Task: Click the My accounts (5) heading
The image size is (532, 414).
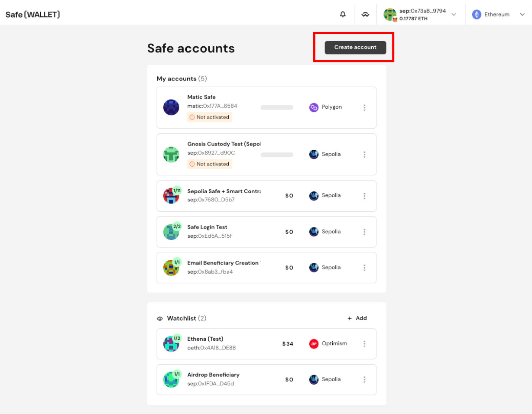Action: [182, 79]
